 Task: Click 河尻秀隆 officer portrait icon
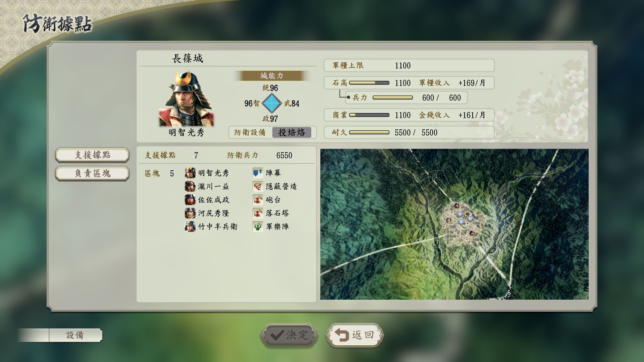pos(190,213)
